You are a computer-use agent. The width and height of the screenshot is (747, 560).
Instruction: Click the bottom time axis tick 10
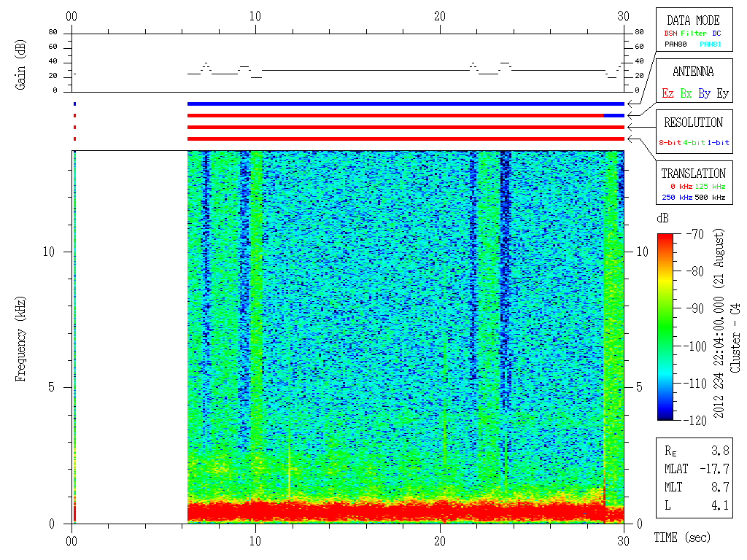click(x=255, y=541)
